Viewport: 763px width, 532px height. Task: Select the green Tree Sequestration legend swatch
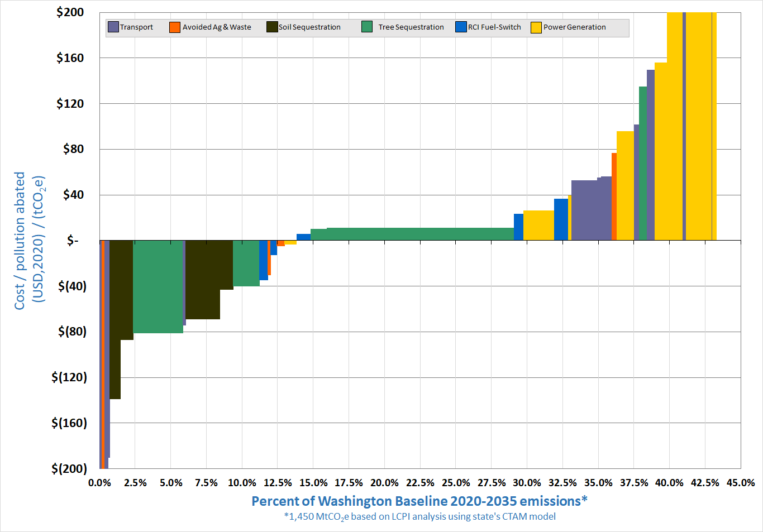coord(367,27)
